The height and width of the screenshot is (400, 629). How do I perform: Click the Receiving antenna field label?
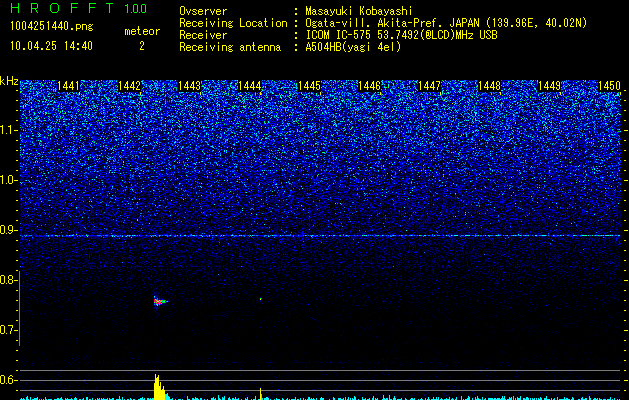(230, 47)
